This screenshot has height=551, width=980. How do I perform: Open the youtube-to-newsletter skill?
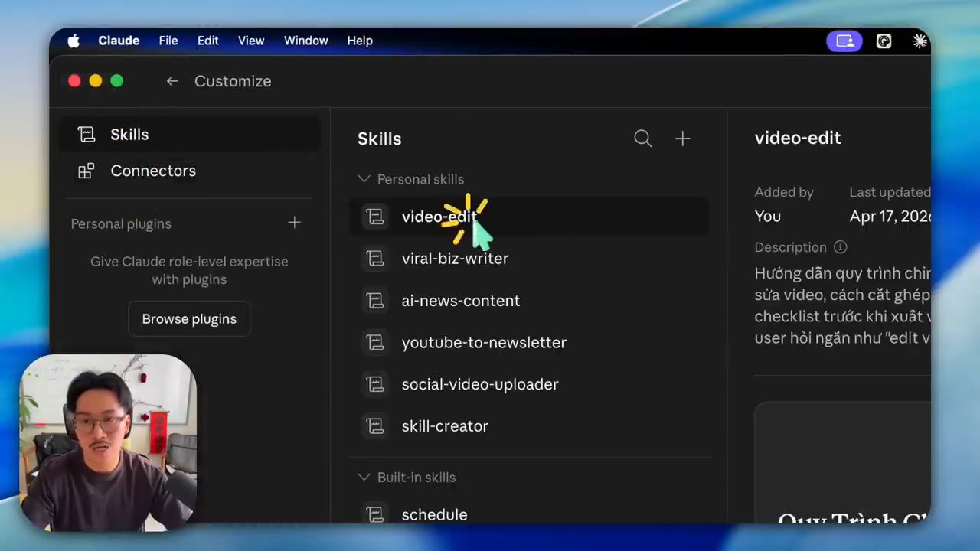(529, 342)
